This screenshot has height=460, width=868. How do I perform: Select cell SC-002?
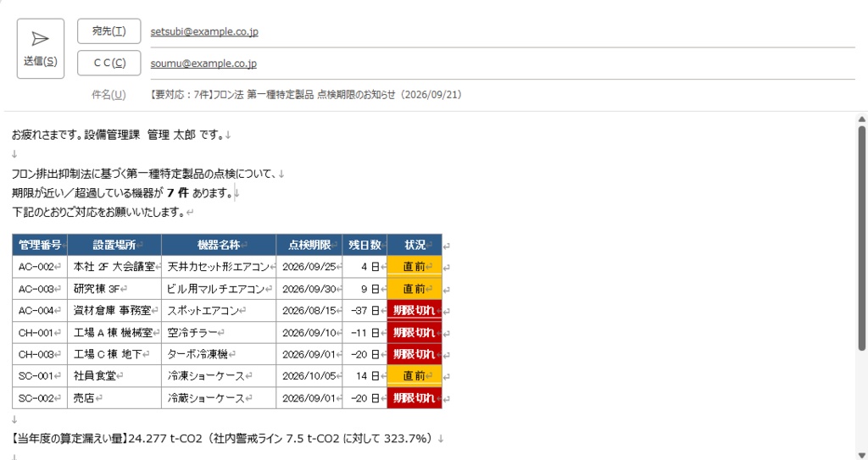tap(40, 398)
